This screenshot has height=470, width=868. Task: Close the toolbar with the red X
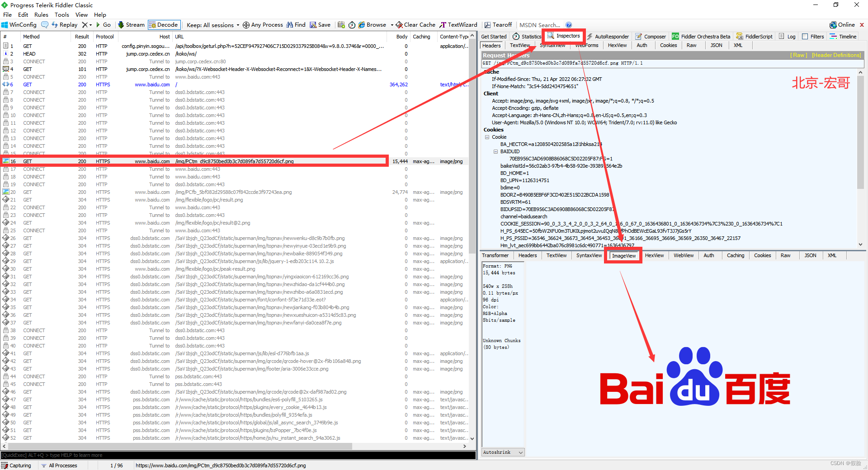[x=862, y=25]
